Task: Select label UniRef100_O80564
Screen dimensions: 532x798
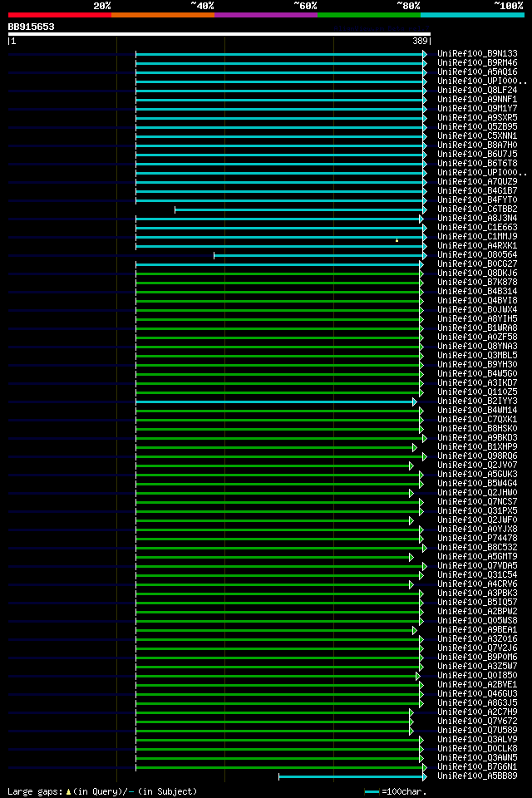Action: click(477, 255)
